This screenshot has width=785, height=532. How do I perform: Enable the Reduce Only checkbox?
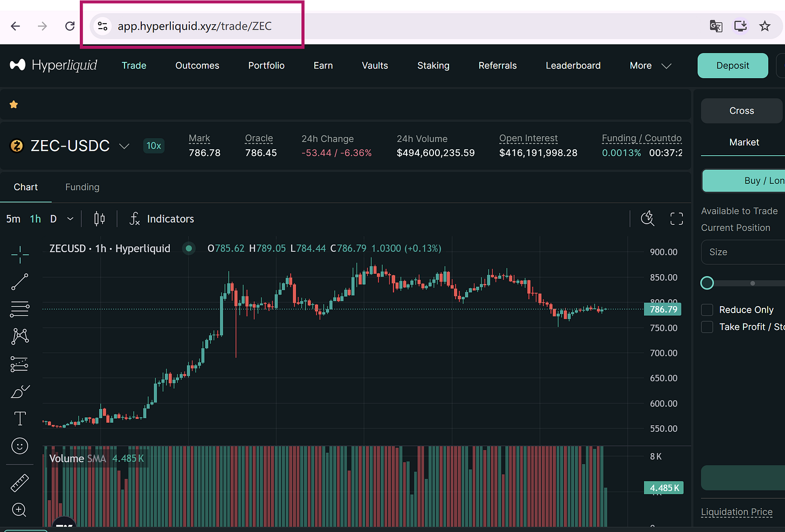pyautogui.click(x=707, y=309)
